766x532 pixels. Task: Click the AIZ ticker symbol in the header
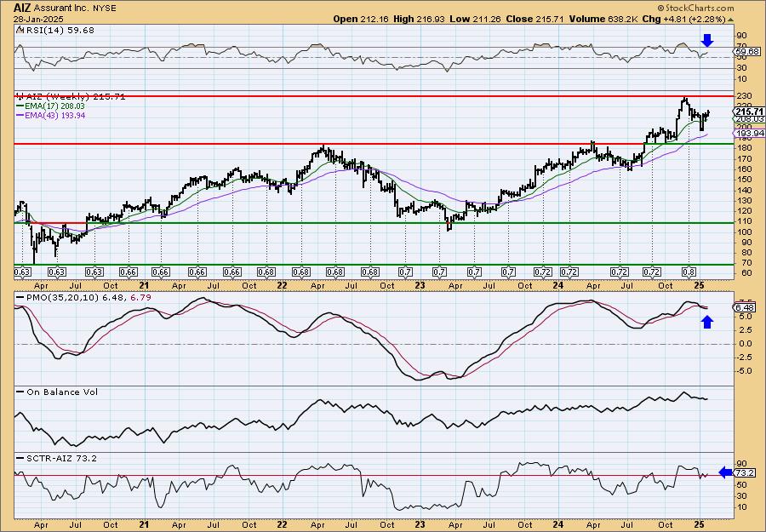(22, 8)
